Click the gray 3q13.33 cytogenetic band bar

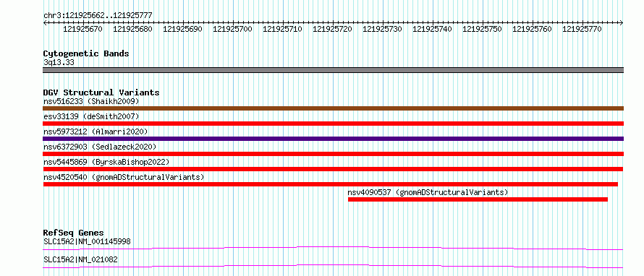point(333,70)
